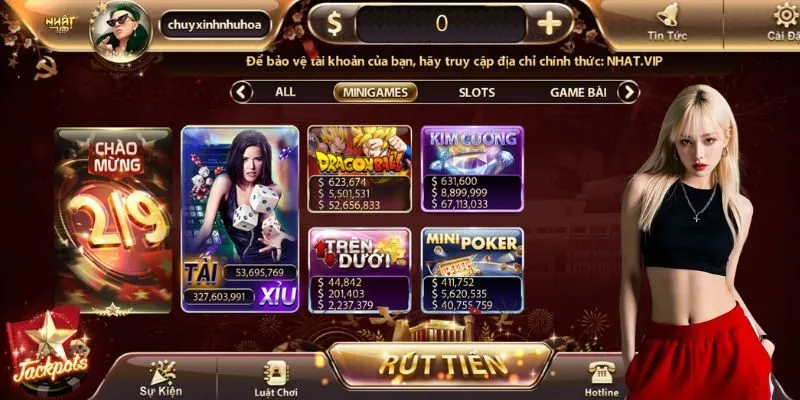This screenshot has width=800, height=400.
Task: Open the Cài Đặt settings gear
Action: (x=786, y=15)
